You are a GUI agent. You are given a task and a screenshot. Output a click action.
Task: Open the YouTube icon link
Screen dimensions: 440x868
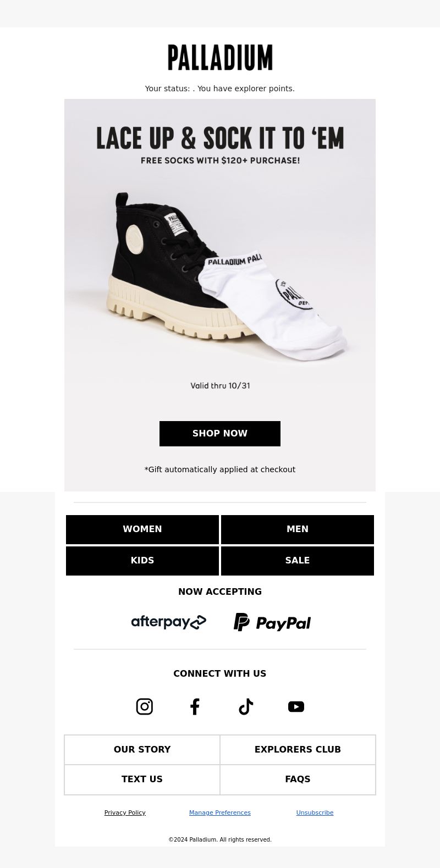click(296, 706)
